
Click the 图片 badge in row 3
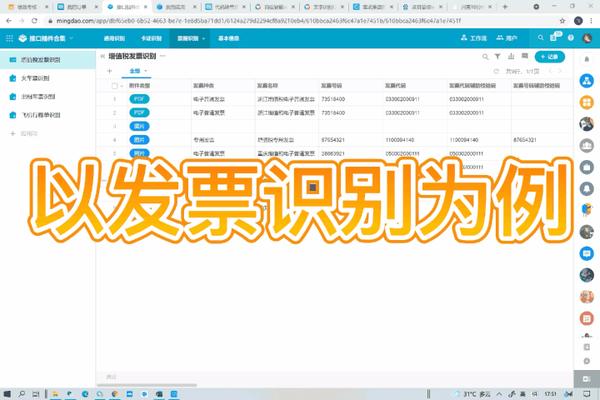(139, 126)
